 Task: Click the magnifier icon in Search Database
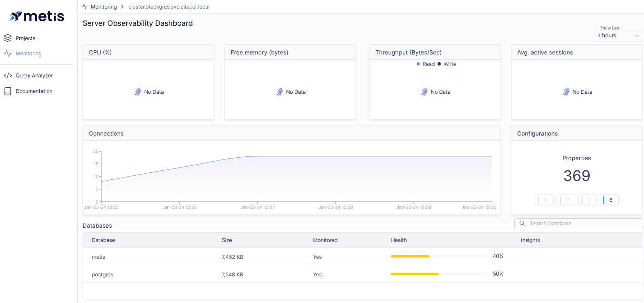coord(522,224)
